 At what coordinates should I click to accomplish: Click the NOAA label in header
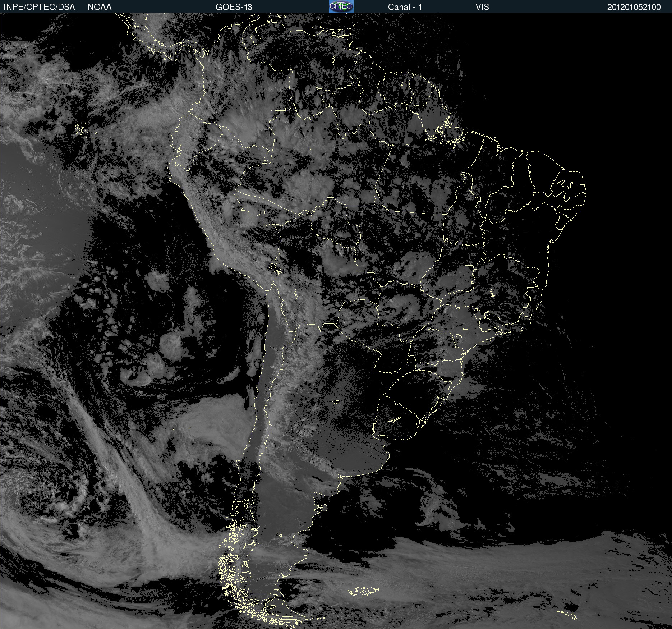coord(100,7)
